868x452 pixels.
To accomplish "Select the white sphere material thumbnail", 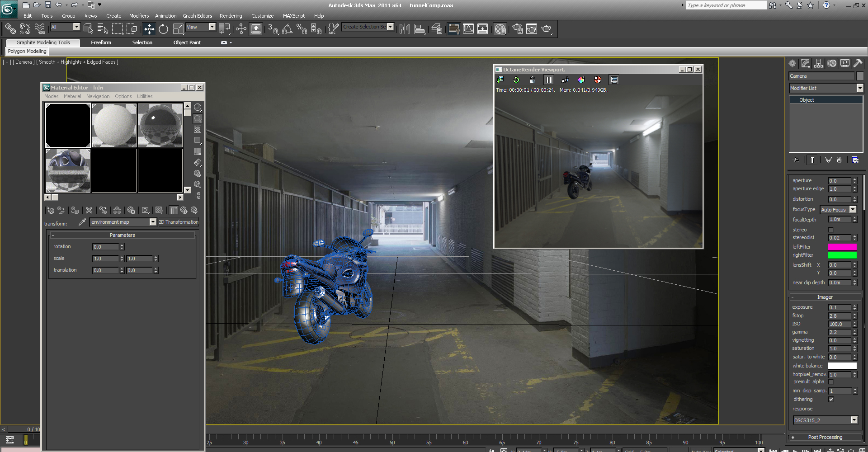I will click(114, 125).
